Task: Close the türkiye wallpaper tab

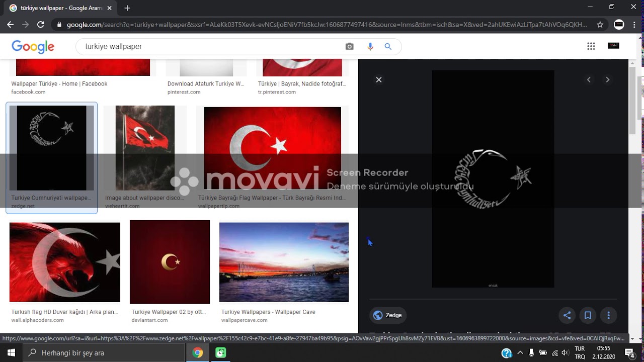Action: 109,8
